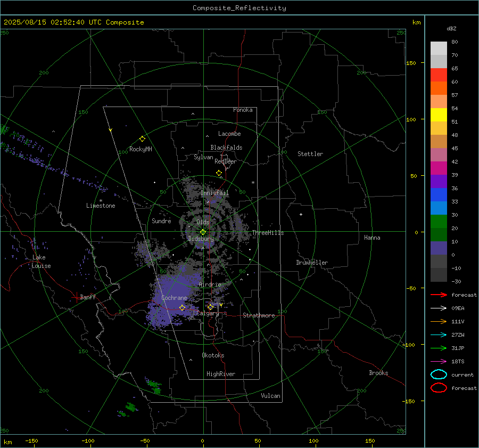The width and height of the screenshot is (479, 448).
Task: Pick the green swatch between 30 and 20 dBZ
Action: tap(439, 222)
